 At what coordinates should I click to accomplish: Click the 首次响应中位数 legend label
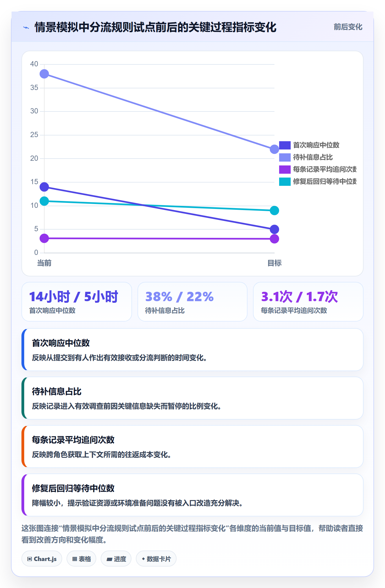[x=316, y=145]
